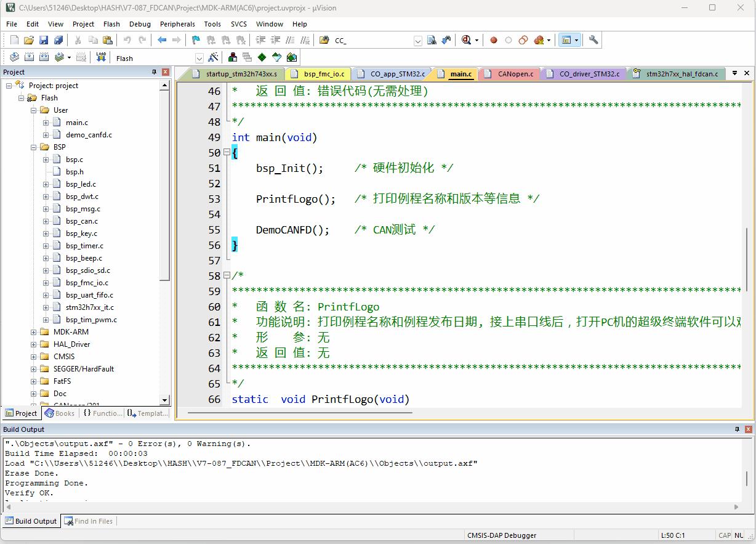Collapse the main function fold at line 50
The image size is (756, 544).
(x=227, y=152)
